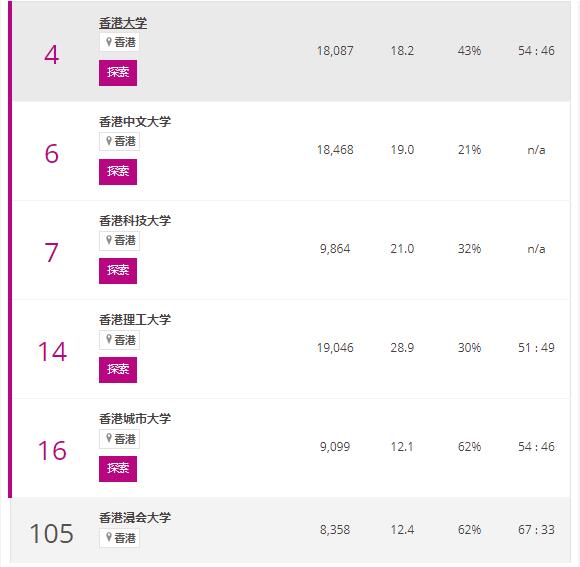Click 探索 button under 香港大学
Viewport: 580px width, 567px height.
pyautogui.click(x=118, y=73)
